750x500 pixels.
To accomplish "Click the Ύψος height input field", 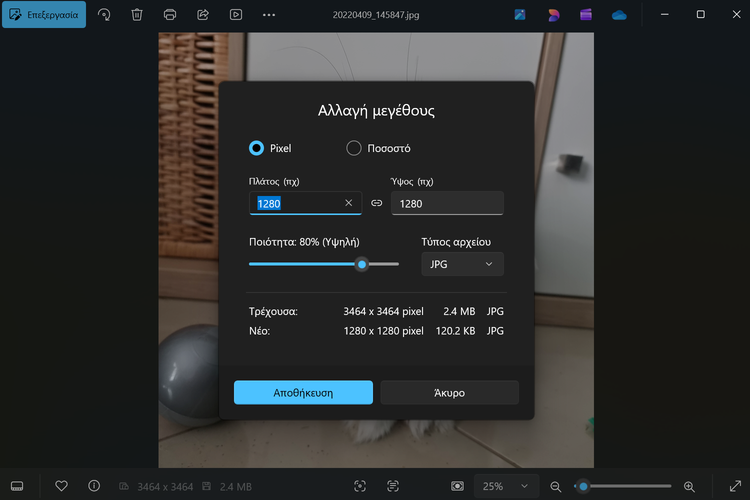I will pyautogui.click(x=447, y=203).
